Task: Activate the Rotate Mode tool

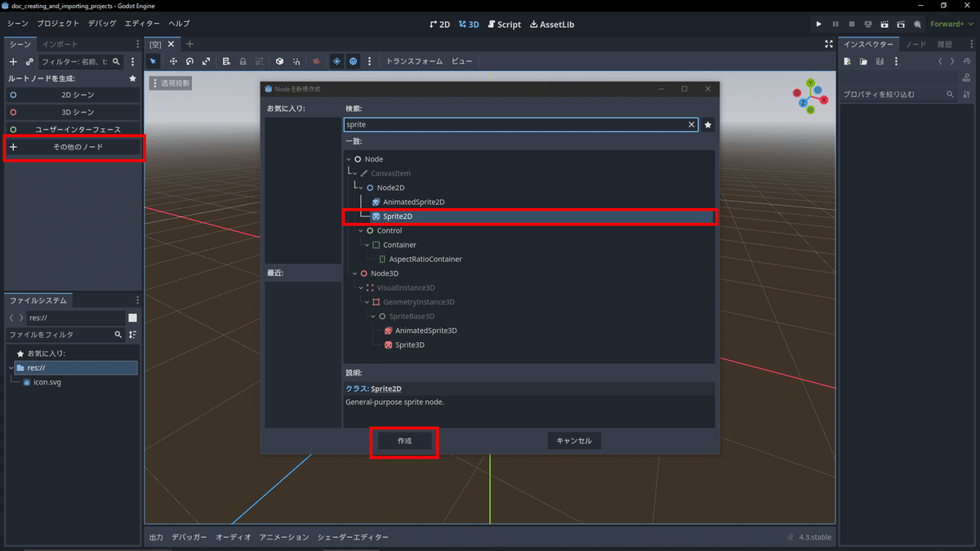Action: click(189, 61)
